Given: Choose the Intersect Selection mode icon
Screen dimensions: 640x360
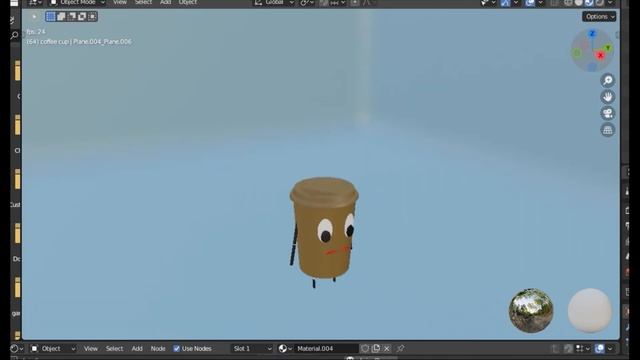Looking at the screenshot, I should point(93,17).
